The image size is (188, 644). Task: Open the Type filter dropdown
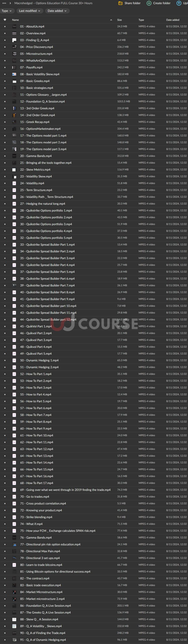(x=7, y=11)
